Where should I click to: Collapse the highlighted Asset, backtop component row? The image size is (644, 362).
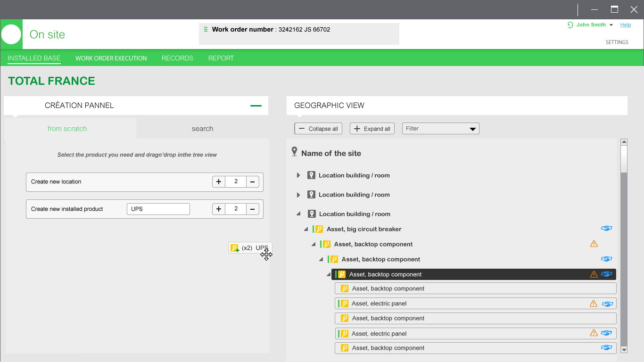[x=329, y=274]
